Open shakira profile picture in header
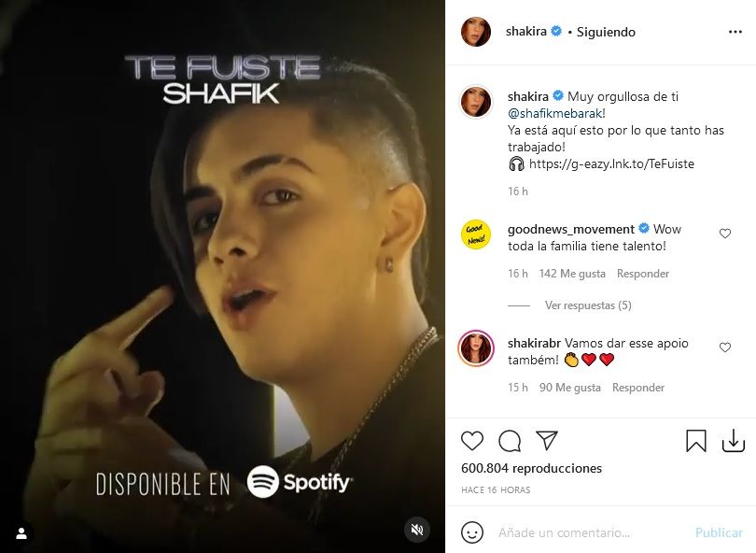756x553 pixels. coord(476,32)
